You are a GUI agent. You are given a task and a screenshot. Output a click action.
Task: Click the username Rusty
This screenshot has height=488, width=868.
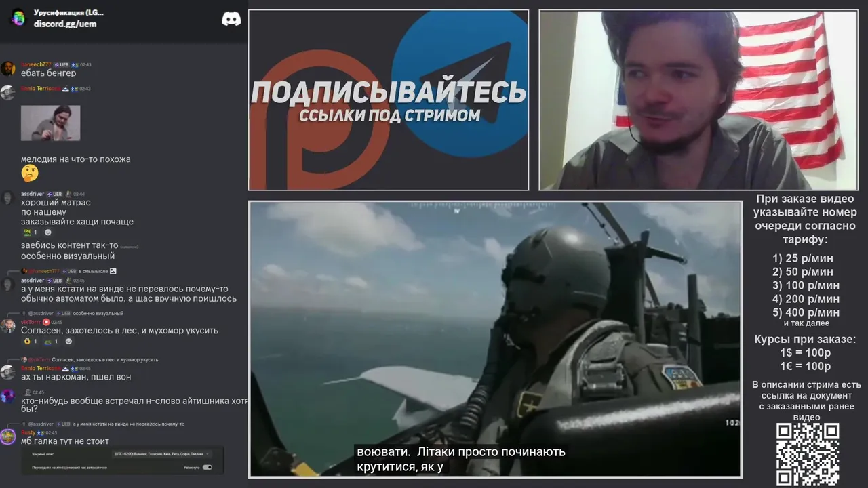point(28,432)
